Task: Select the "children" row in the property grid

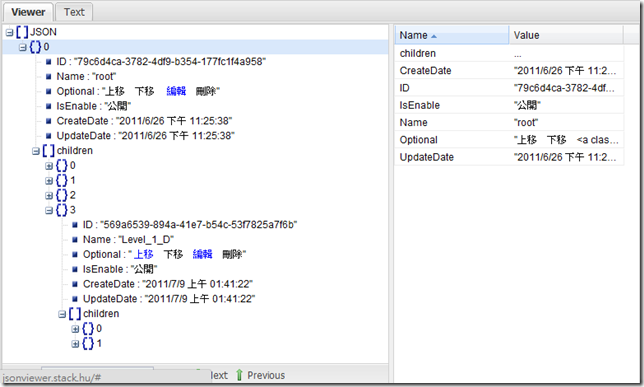Action: pos(509,53)
